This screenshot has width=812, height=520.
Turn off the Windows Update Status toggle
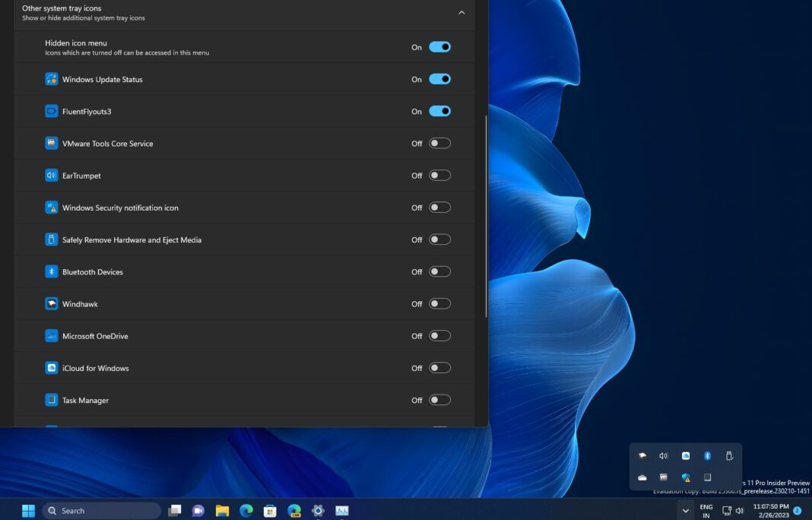pyautogui.click(x=439, y=78)
